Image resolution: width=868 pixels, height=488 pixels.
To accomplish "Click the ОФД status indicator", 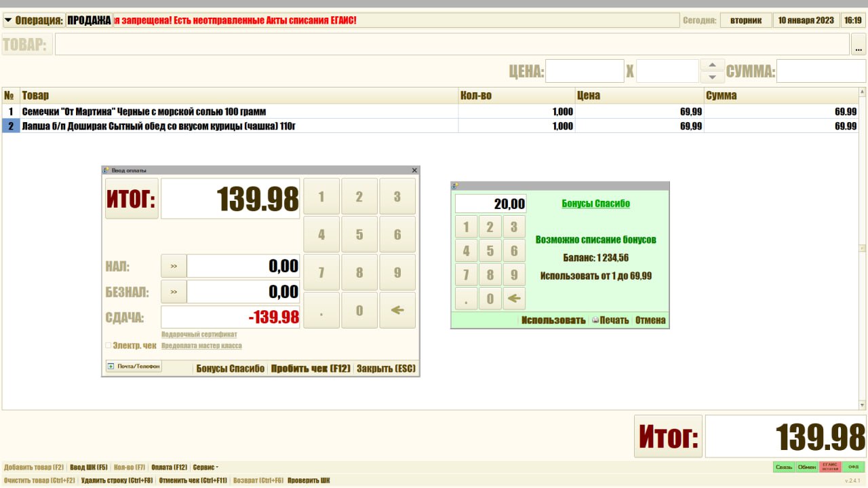I will tap(853, 467).
